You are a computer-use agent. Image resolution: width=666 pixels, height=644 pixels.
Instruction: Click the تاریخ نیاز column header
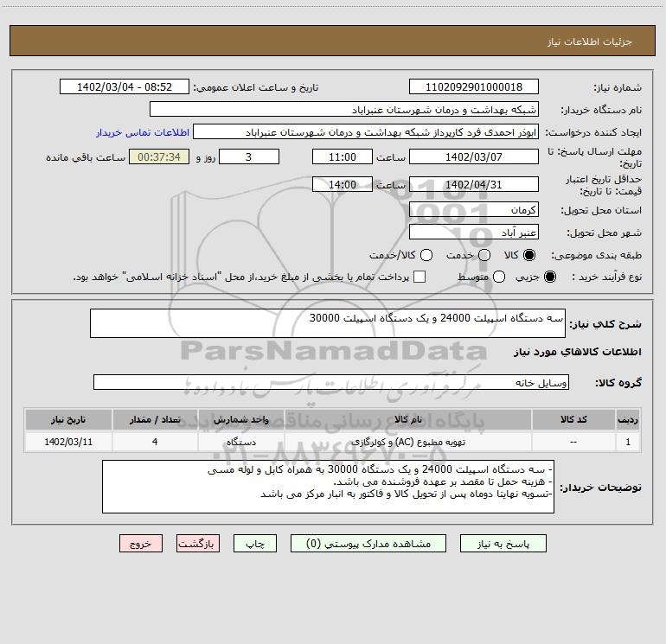(68, 419)
